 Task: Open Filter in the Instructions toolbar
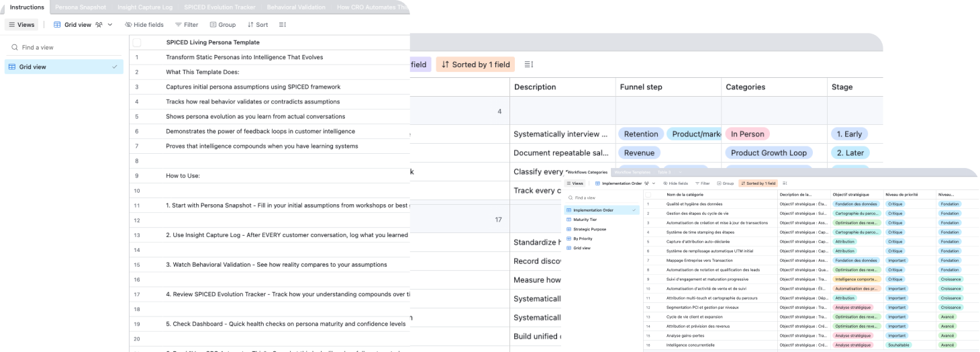(186, 25)
